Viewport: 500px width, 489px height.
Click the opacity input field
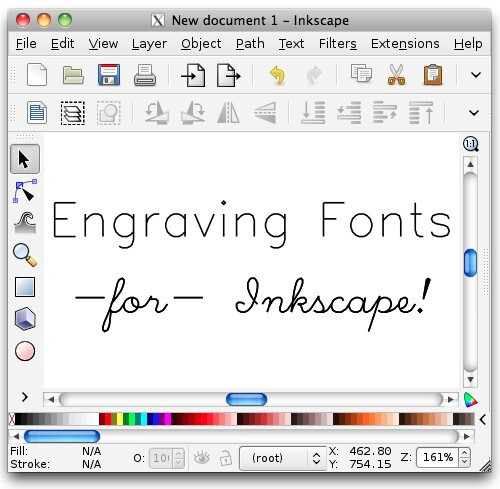pos(161,458)
